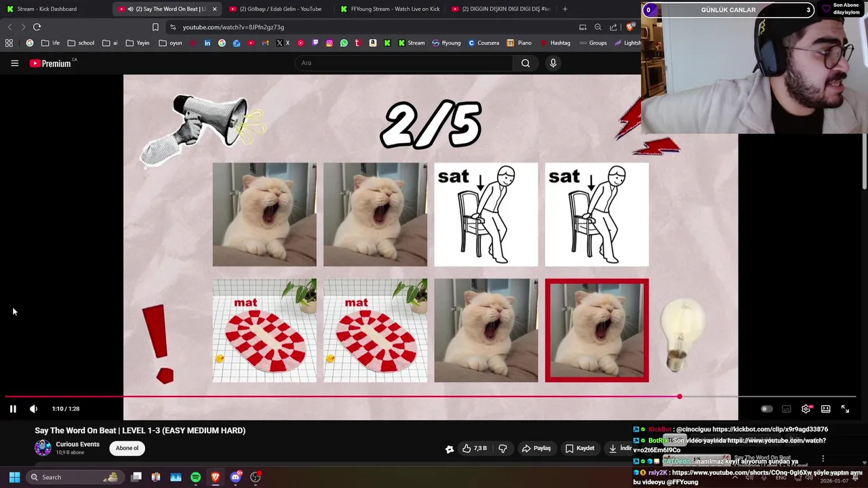This screenshot has width=868, height=488.
Task: Open the YouTube hamburger guide menu
Action: click(14, 63)
